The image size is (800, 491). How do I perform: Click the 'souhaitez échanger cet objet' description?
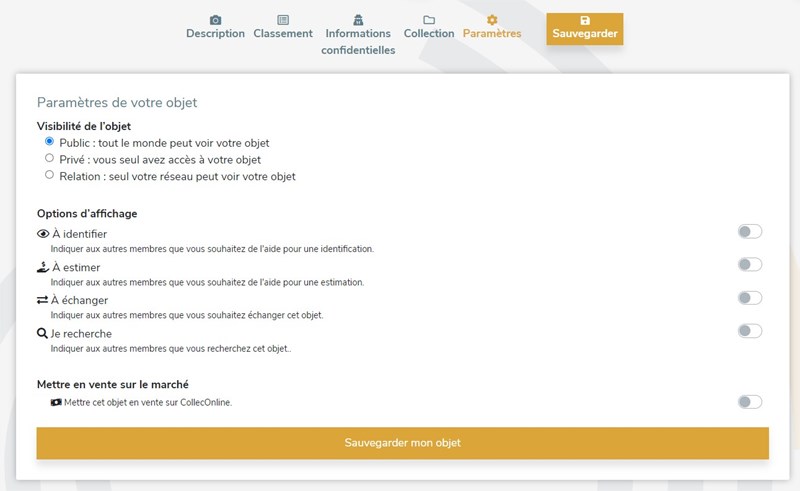pos(187,315)
